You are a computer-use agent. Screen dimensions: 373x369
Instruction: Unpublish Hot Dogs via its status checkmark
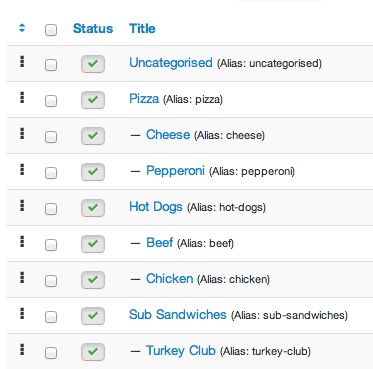pyautogui.click(x=93, y=208)
